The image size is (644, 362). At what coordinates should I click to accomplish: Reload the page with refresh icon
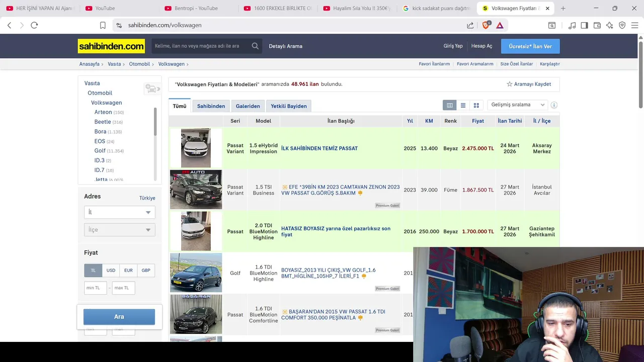click(34, 25)
